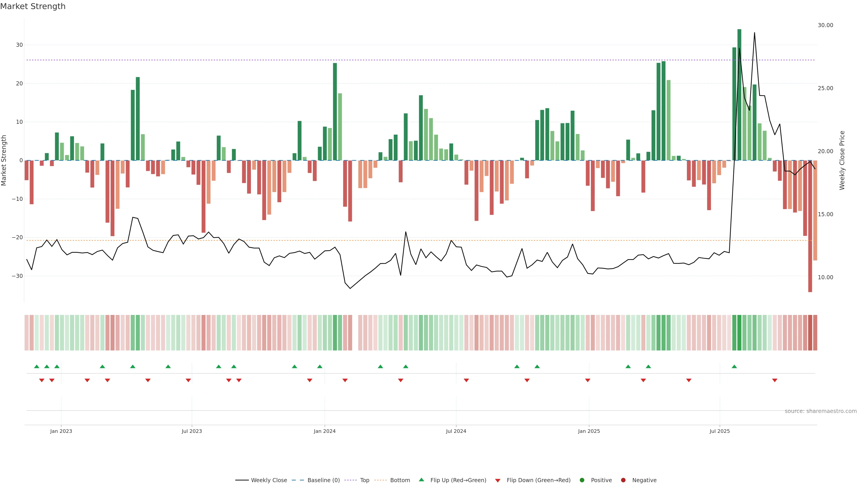Image resolution: width=868 pixels, height=488 pixels.
Task: Click the first red flip-down triangle marker
Action: click(42, 380)
